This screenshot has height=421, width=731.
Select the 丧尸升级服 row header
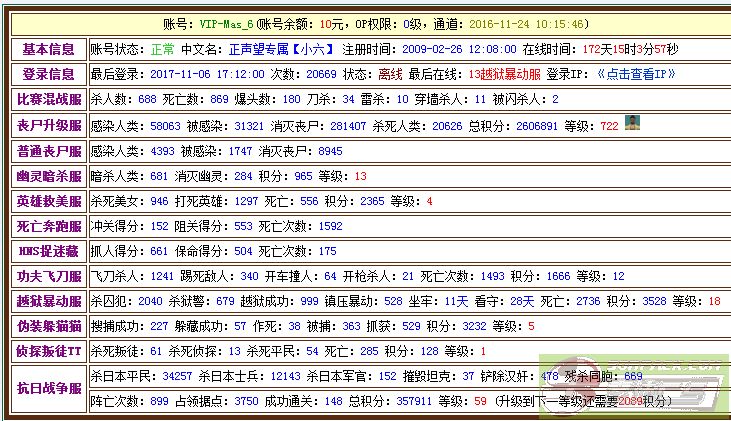tap(49, 125)
